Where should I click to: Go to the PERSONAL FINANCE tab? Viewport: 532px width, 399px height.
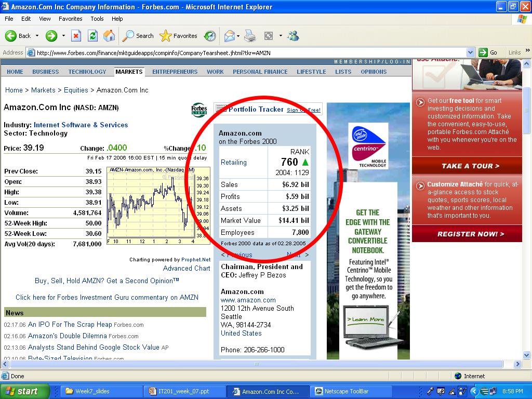pyautogui.click(x=260, y=72)
